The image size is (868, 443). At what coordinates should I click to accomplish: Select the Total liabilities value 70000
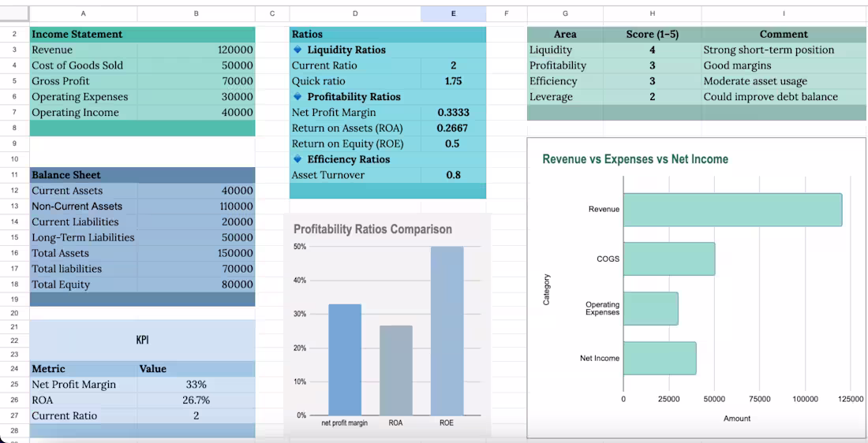tap(196, 269)
